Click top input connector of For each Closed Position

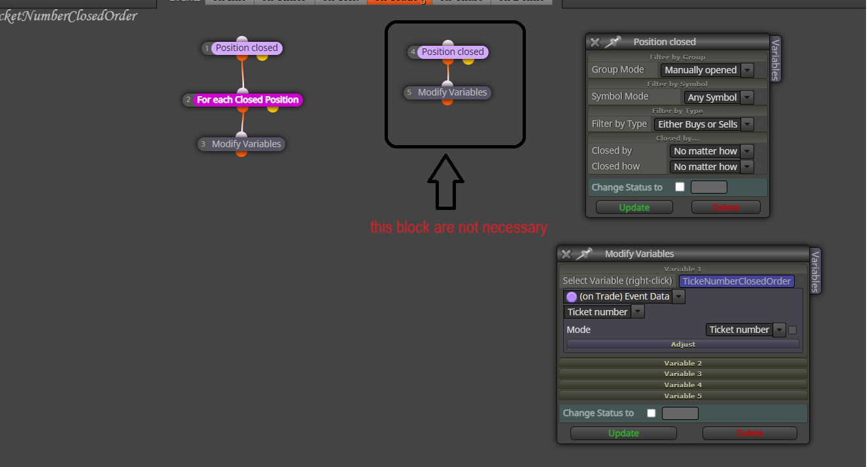242,92
